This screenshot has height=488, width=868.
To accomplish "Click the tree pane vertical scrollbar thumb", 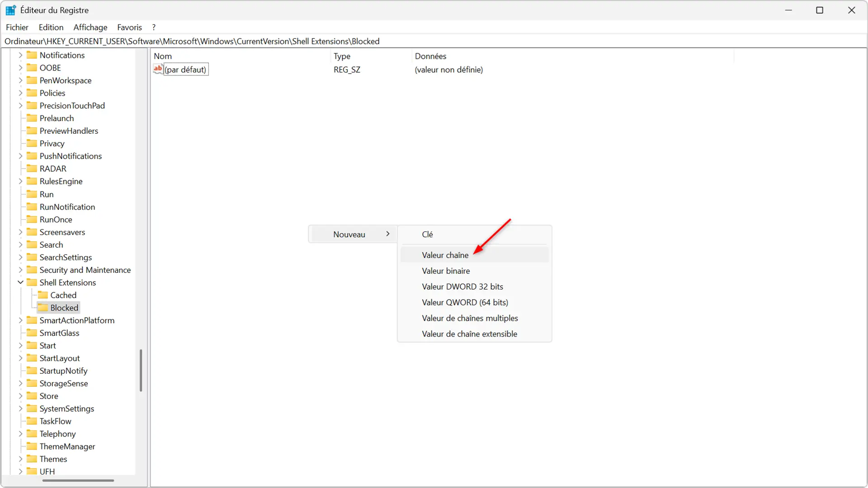I will [141, 371].
